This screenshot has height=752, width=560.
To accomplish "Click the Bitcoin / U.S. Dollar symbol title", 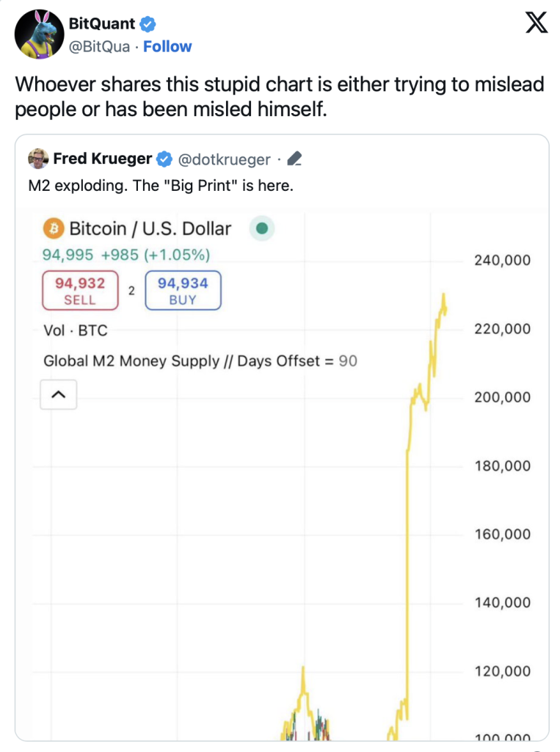I will point(150,229).
